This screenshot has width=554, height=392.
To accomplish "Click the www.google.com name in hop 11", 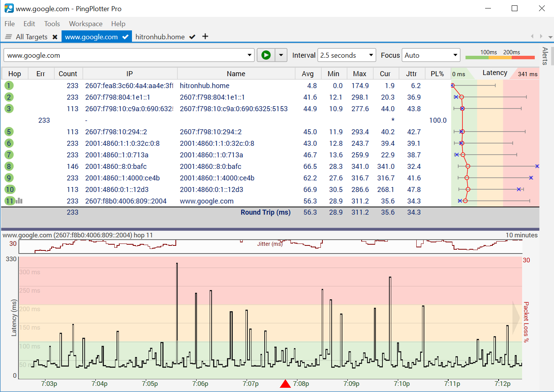I will [207, 201].
